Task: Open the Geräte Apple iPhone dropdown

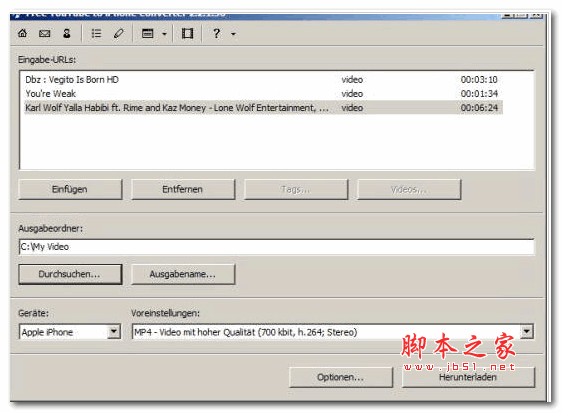Action: [x=114, y=332]
